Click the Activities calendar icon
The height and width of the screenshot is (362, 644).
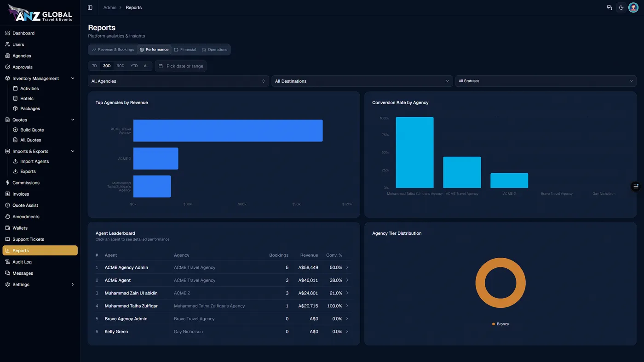tap(15, 88)
